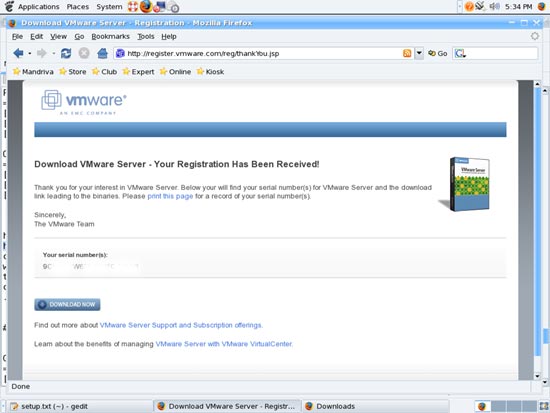Viewport: 550px width, 413px height.
Task: Click the help lifesaver launcher in panel
Action: [x=133, y=6]
